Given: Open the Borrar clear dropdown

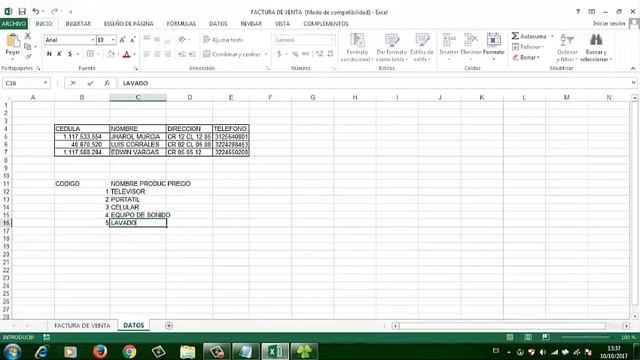Looking at the screenshot, I should point(526,58).
